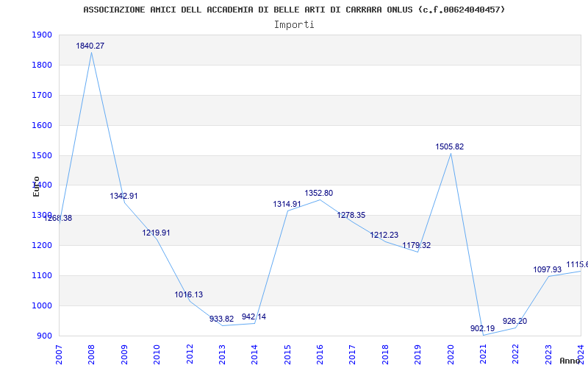Click the 1352.80 data label
Screen dimensions: 588x368
(319, 193)
